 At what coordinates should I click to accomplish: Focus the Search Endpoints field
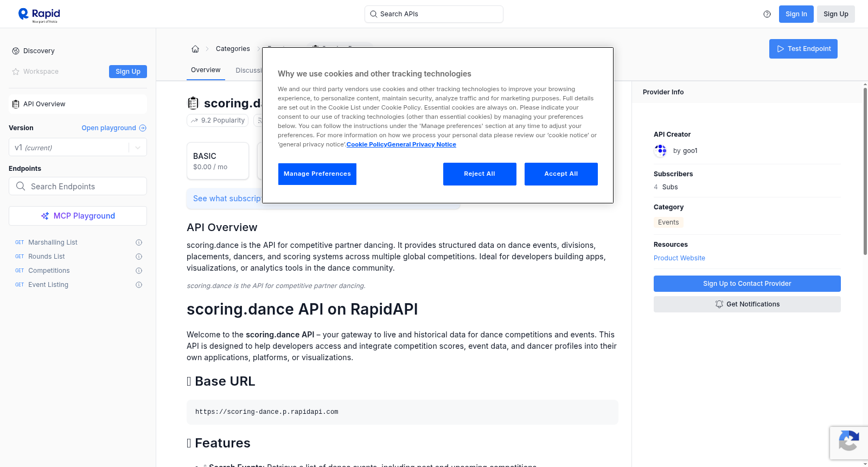click(78, 186)
